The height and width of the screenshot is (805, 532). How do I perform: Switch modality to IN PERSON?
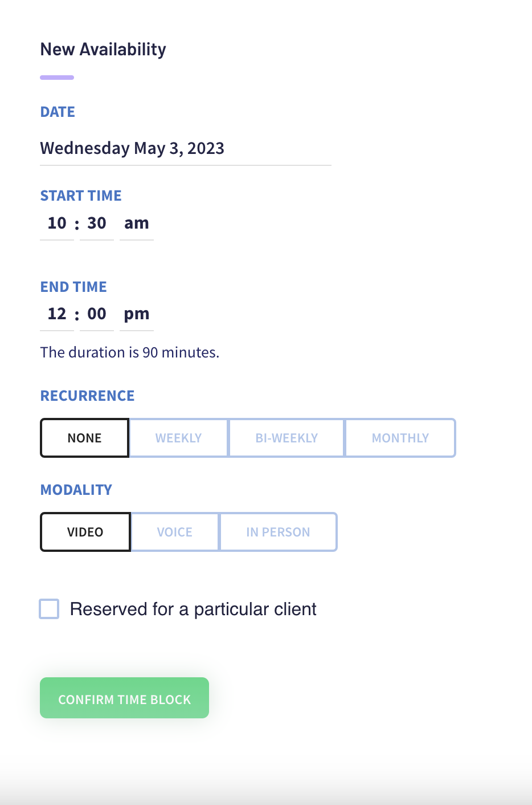(278, 532)
